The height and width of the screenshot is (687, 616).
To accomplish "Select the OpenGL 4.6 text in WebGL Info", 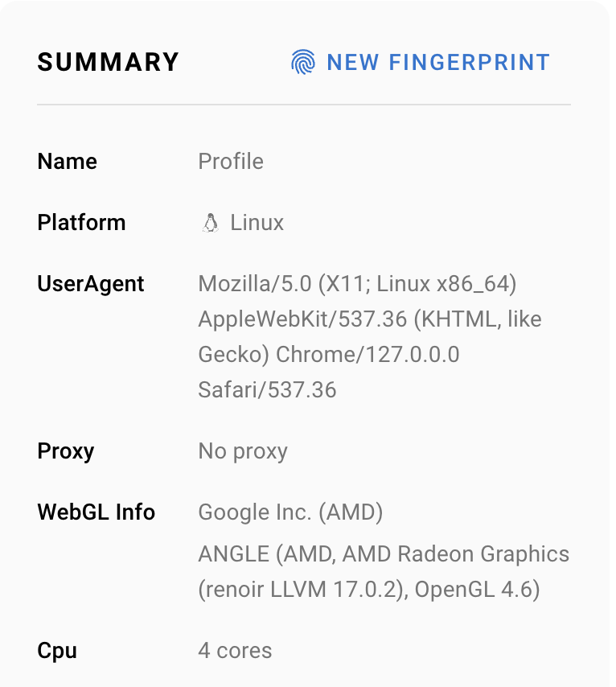I will [479, 590].
